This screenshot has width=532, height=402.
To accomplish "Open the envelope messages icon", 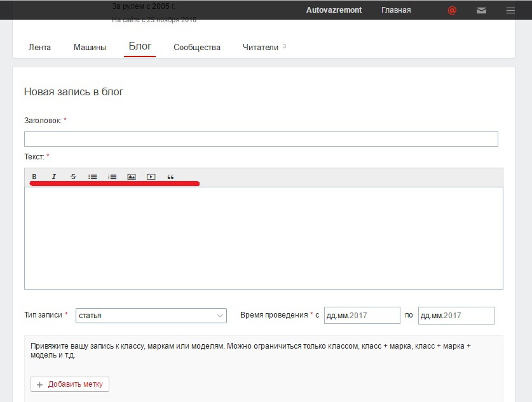I will (481, 11).
